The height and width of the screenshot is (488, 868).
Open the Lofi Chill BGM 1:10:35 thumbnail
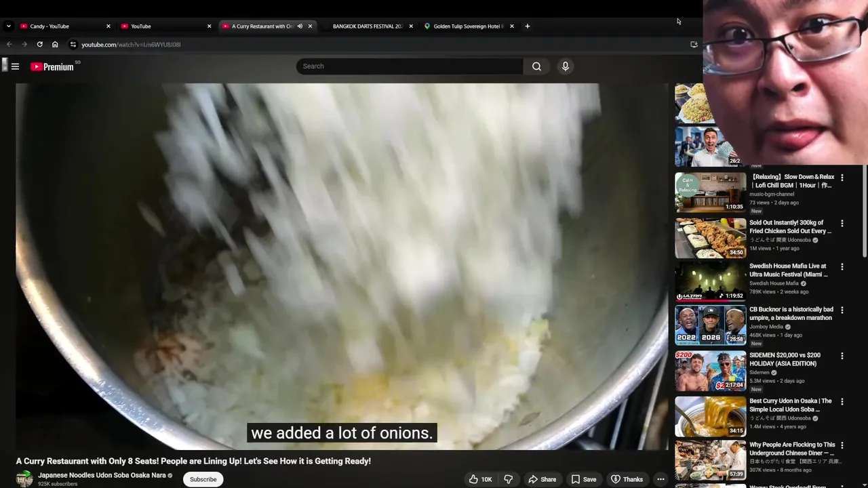(x=710, y=192)
